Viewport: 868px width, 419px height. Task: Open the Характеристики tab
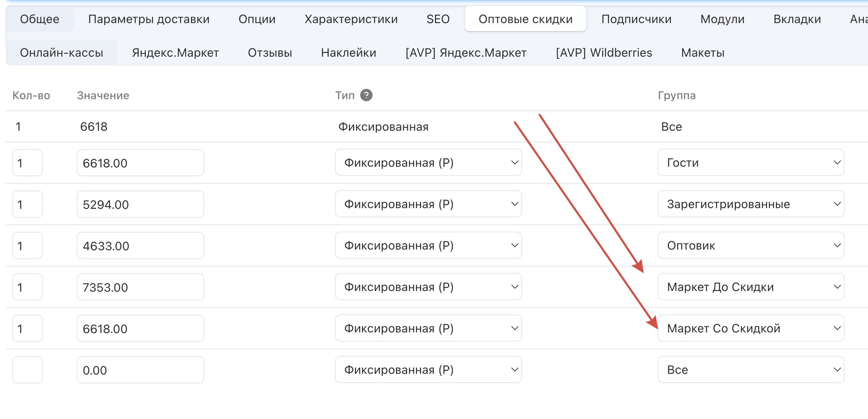coord(351,19)
